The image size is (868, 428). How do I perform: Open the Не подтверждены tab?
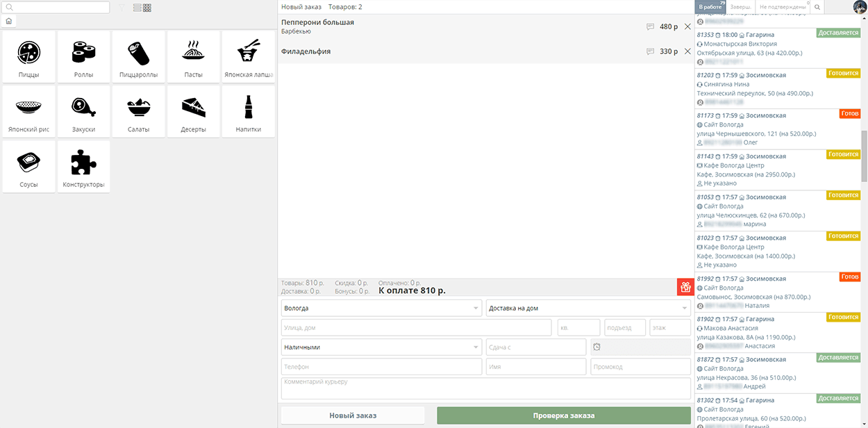(782, 7)
